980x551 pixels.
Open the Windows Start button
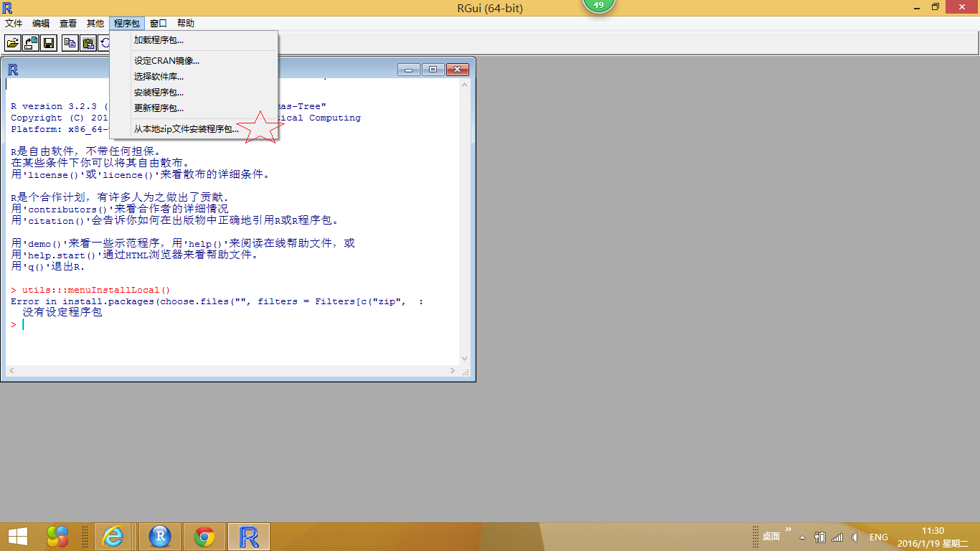(17, 537)
